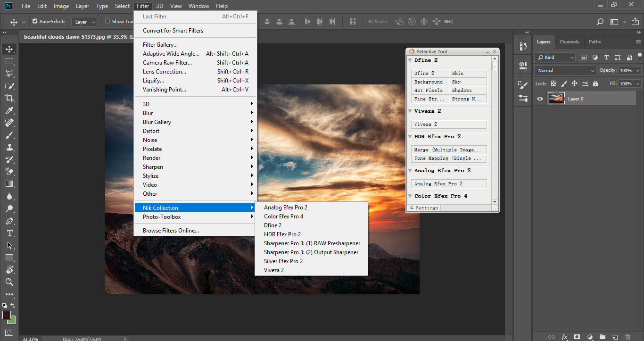This screenshot has height=341, width=644.
Task: Click Create new layer icon
Action: point(615,337)
